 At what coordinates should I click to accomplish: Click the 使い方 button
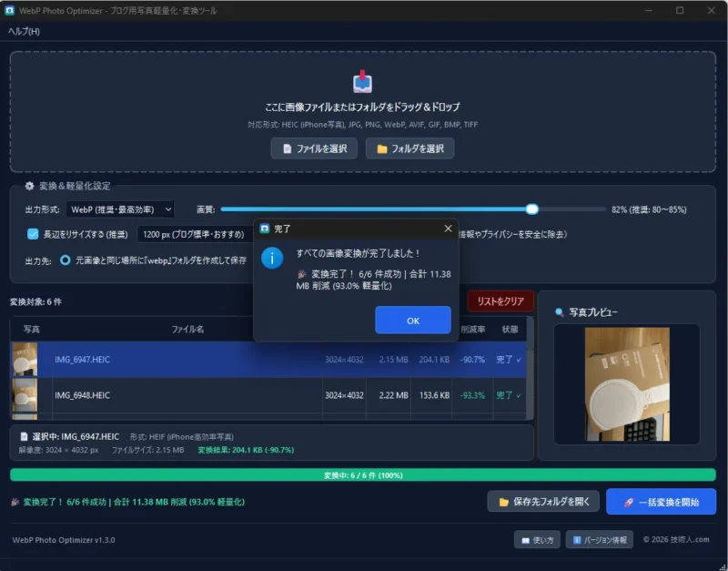(537, 540)
